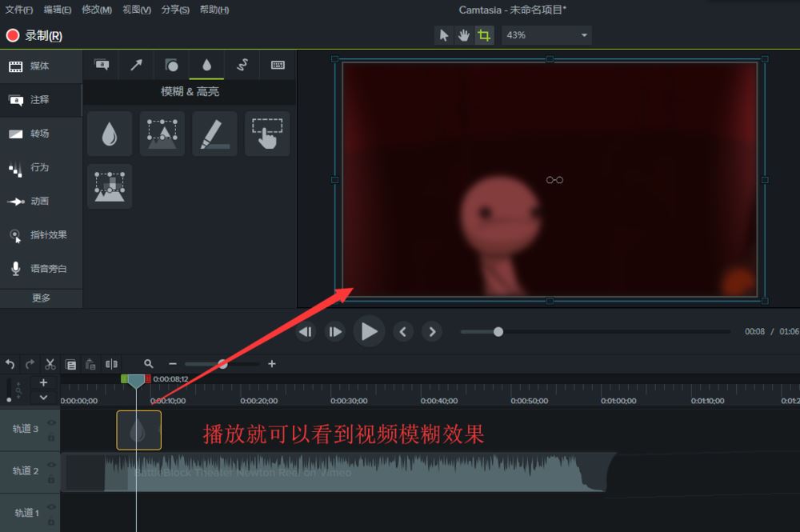This screenshot has width=800, height=532.
Task: Select the pixelate annotation
Action: tap(110, 186)
